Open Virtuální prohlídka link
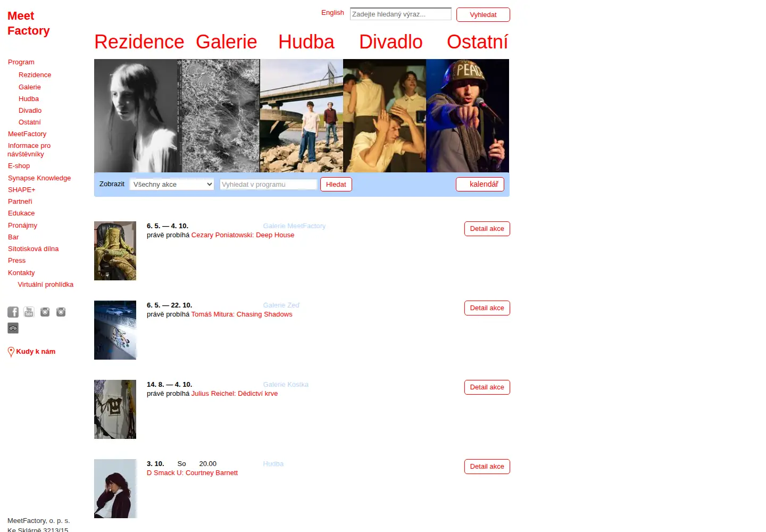 pyautogui.click(x=46, y=285)
